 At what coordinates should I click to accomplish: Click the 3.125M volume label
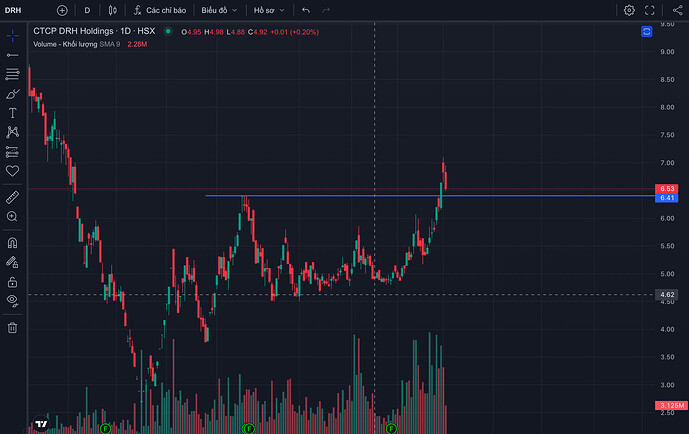671,405
